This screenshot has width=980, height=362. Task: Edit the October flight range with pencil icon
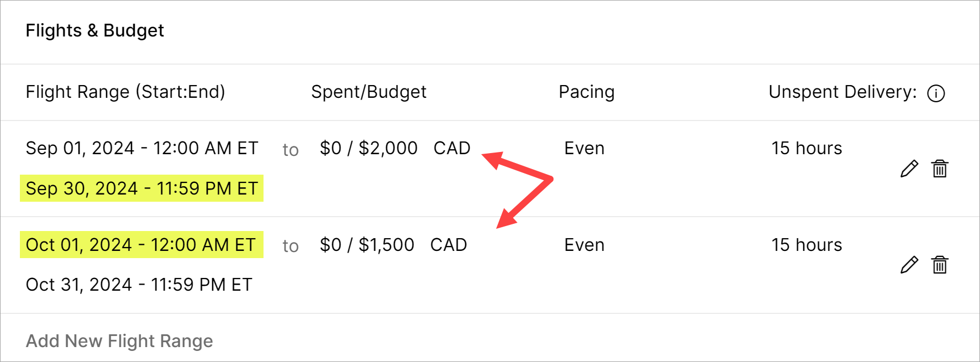909,265
